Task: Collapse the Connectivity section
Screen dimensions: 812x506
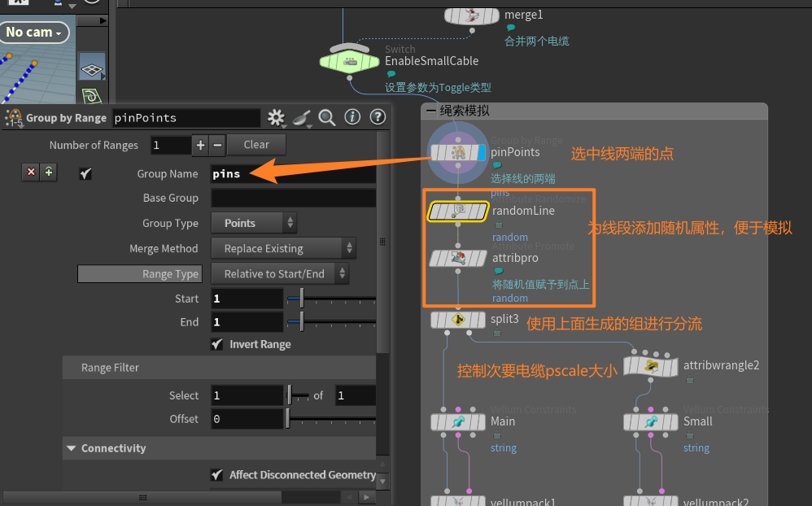Action: (x=72, y=448)
